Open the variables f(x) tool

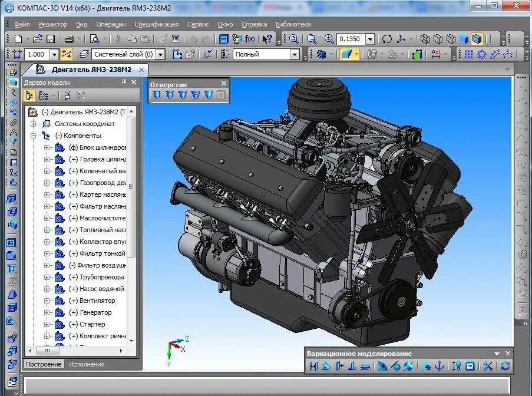[250, 39]
